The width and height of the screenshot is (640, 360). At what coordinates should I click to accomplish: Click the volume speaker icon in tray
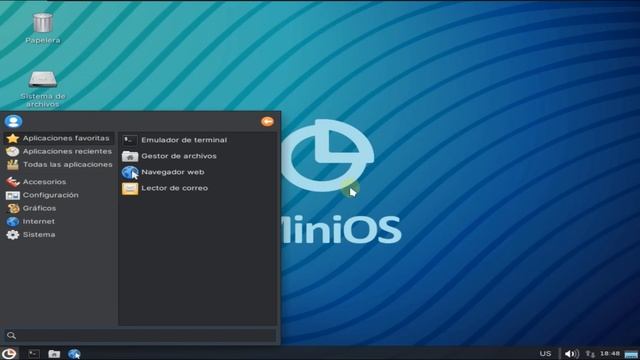coord(571,353)
